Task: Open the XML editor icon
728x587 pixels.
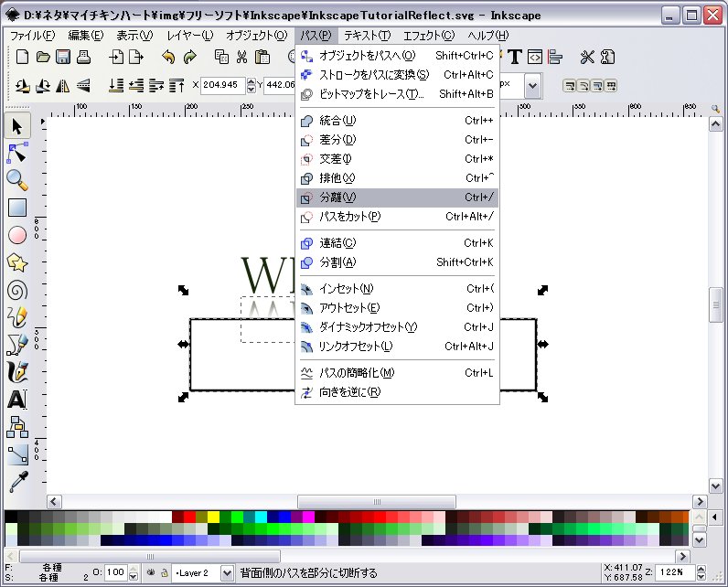Action: pos(536,57)
